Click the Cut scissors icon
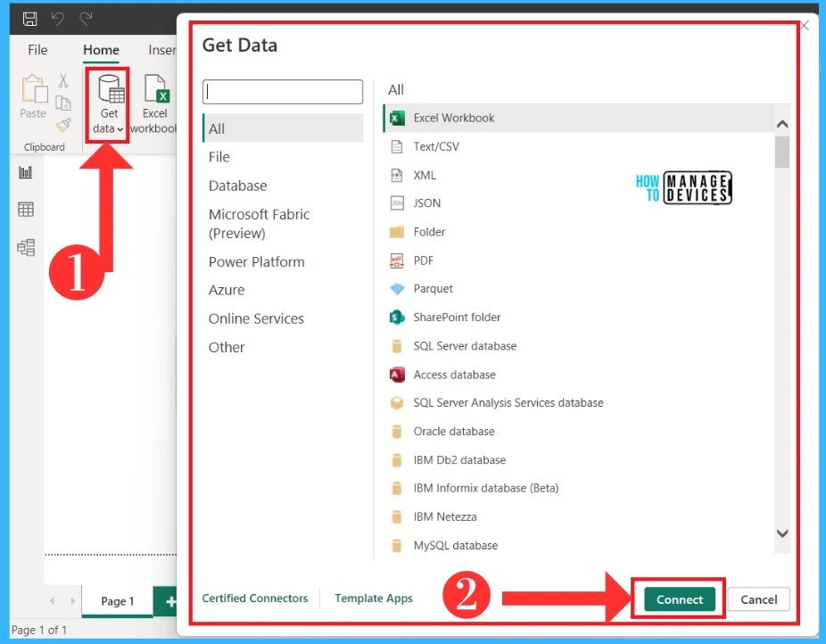This screenshot has width=826, height=644. tap(63, 80)
